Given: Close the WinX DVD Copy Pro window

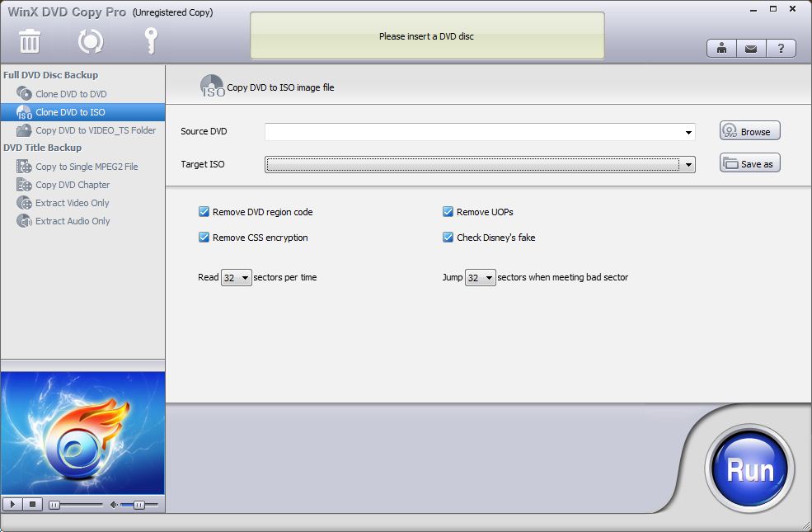Looking at the screenshot, I should (792, 9).
